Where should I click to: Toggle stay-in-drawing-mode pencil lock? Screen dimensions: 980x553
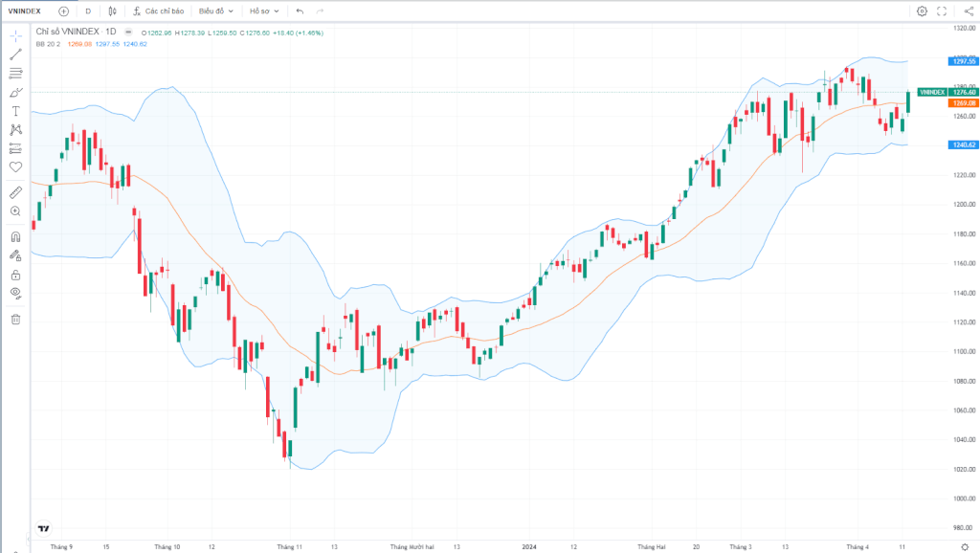[x=15, y=255]
